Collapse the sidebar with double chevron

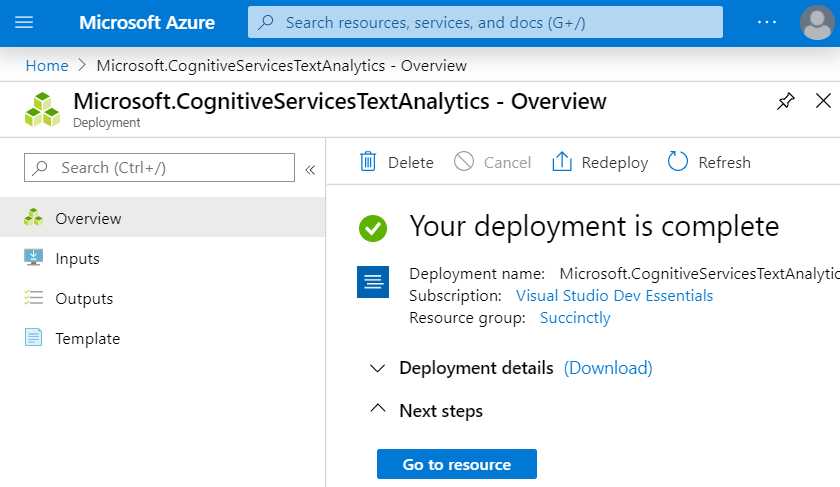point(310,170)
